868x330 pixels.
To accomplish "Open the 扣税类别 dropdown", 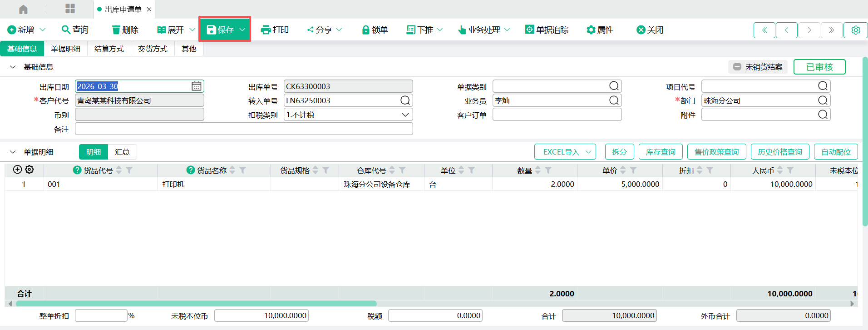I will point(405,115).
